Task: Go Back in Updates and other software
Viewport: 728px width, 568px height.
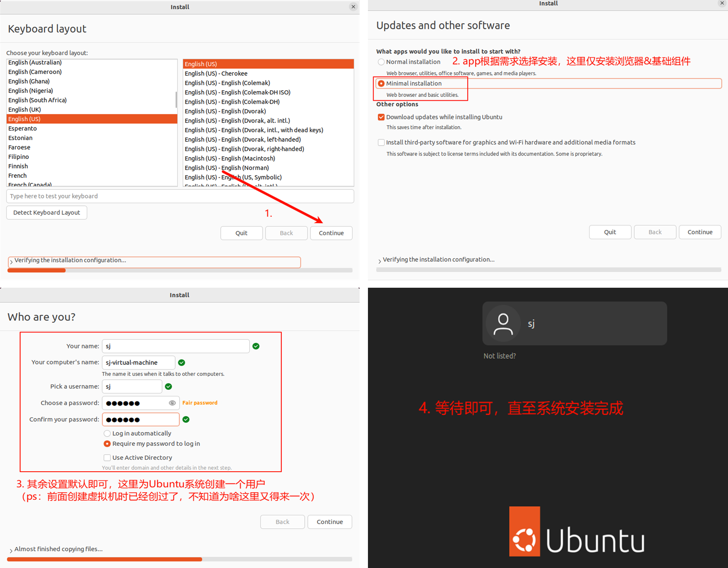Action: pyautogui.click(x=655, y=232)
